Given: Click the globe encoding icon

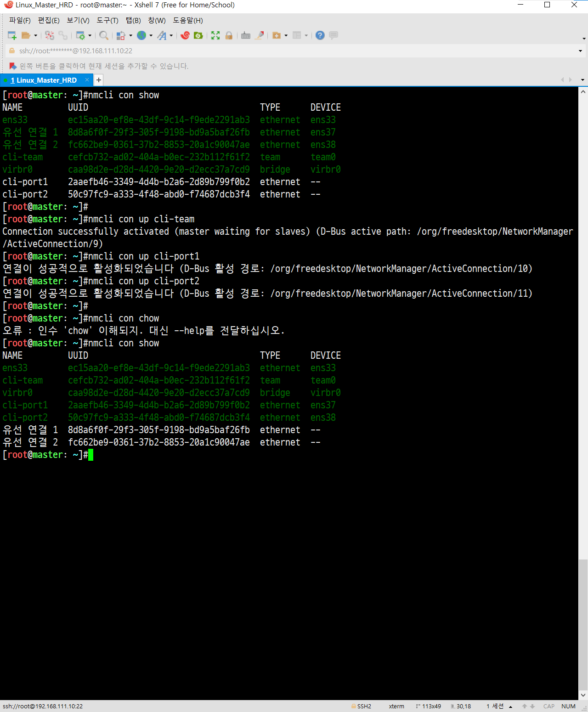Looking at the screenshot, I should tap(141, 35).
